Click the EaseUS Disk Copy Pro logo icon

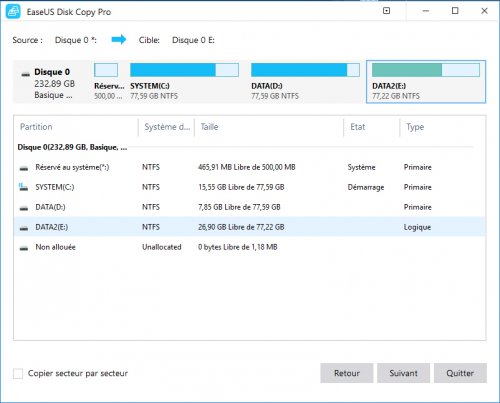(x=13, y=12)
